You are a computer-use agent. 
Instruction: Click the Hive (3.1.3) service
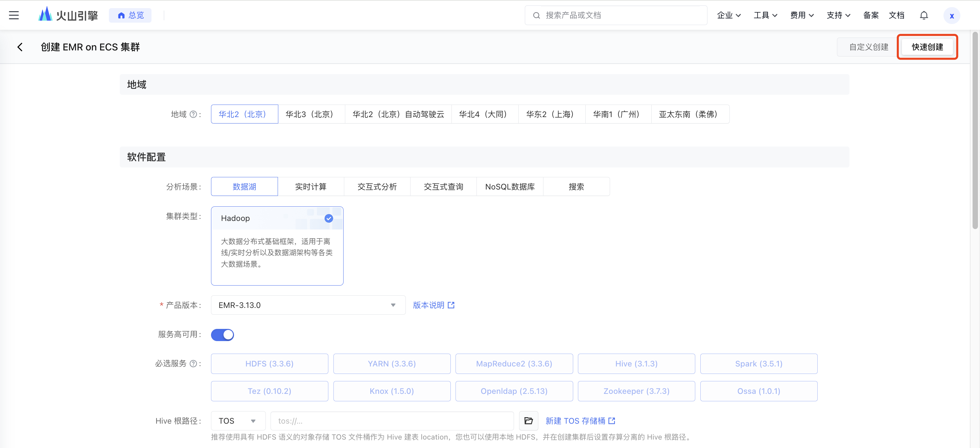[x=636, y=363]
